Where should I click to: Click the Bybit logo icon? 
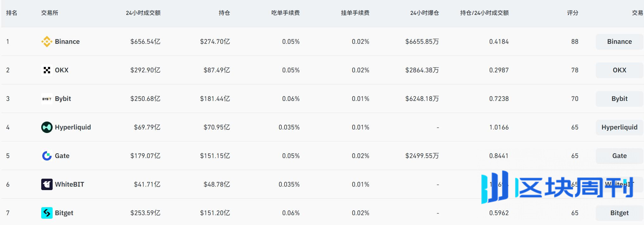[x=47, y=99]
